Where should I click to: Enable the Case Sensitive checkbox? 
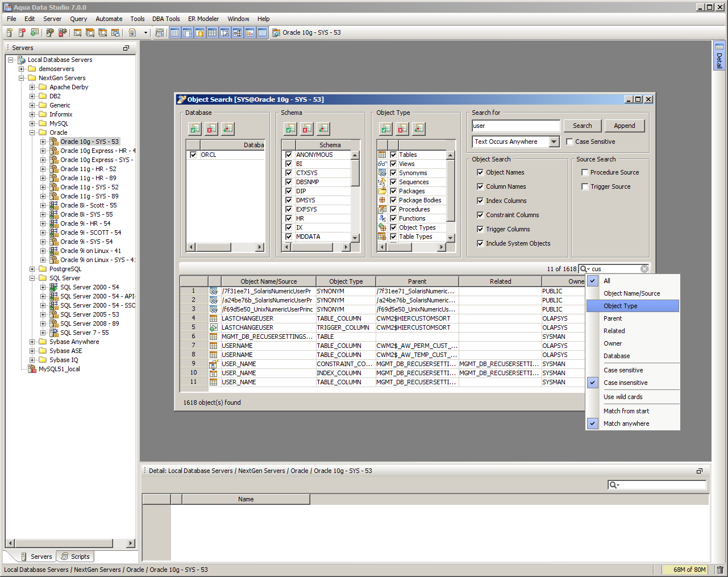(x=569, y=142)
